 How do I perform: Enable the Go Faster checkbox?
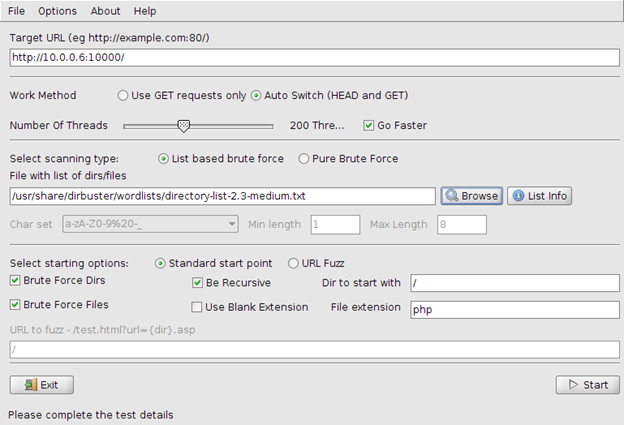(370, 126)
